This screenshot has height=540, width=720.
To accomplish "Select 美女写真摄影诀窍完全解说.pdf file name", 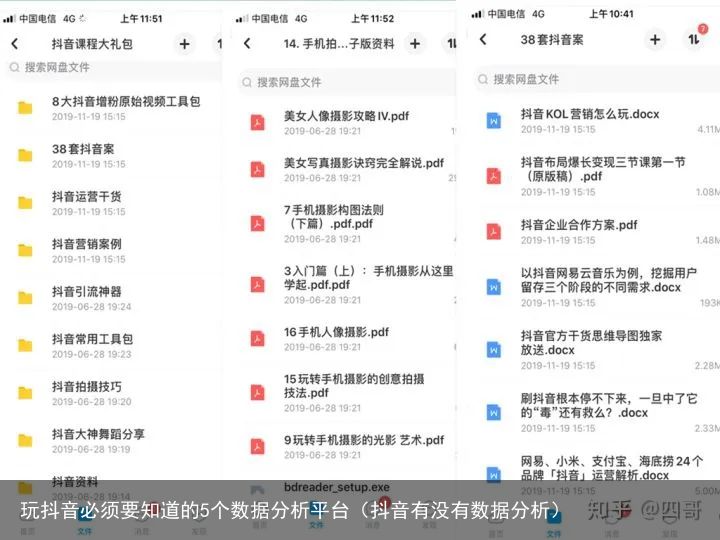I will pyautogui.click(x=364, y=163).
